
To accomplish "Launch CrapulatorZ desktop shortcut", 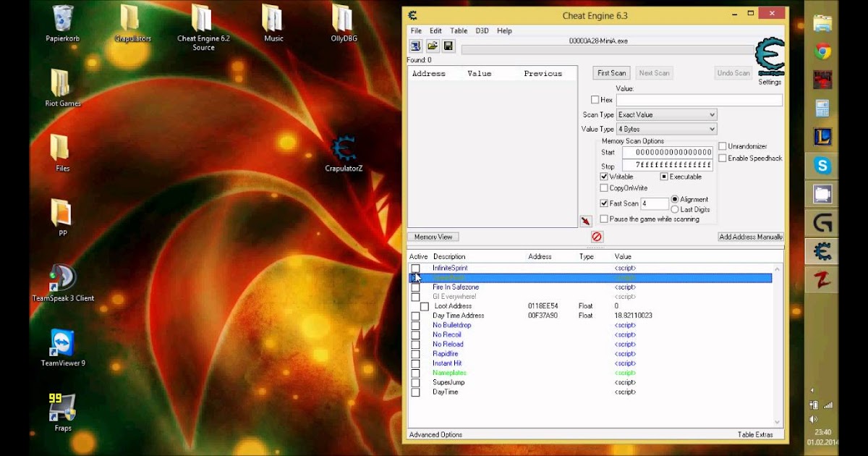I will pos(344,153).
